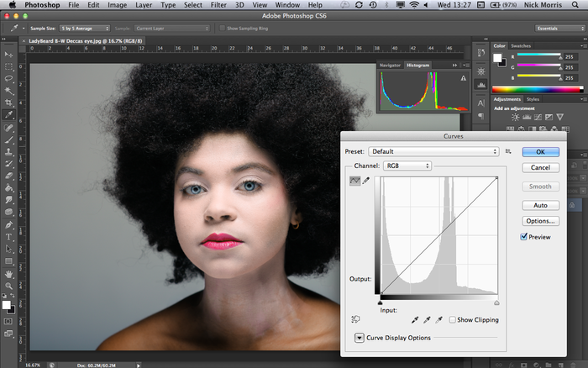Select the Move tool in the toolbar
Image resolution: width=588 pixels, height=368 pixels.
click(x=9, y=54)
